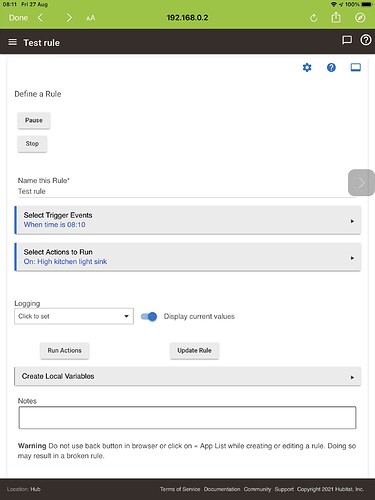This screenshot has height=500, width=375.
Task: Open the hamburger navigation menu
Action: [x=12, y=42]
